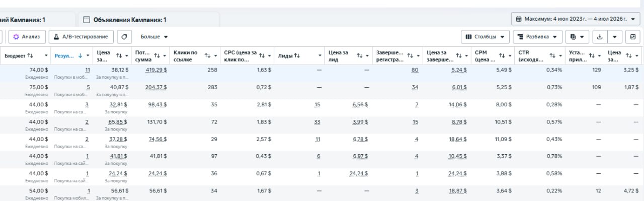Click the export download icon
The image size is (644, 201).
click(600, 37)
